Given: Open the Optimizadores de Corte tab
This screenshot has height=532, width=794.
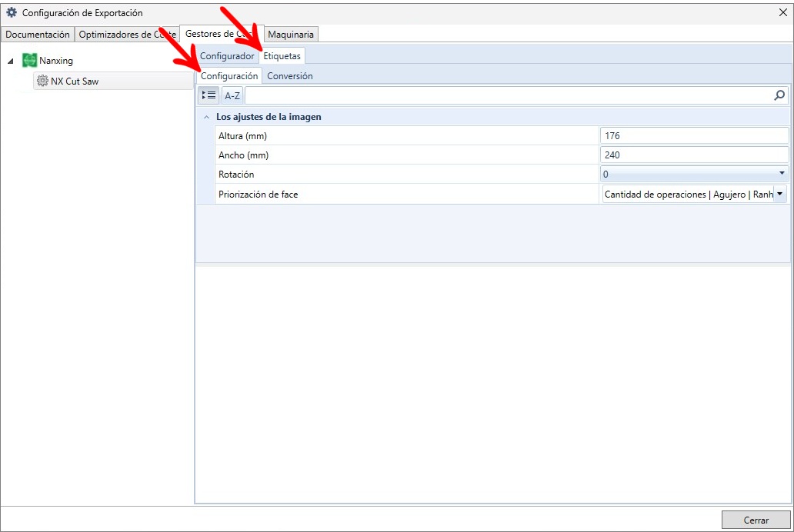Looking at the screenshot, I should [127, 35].
